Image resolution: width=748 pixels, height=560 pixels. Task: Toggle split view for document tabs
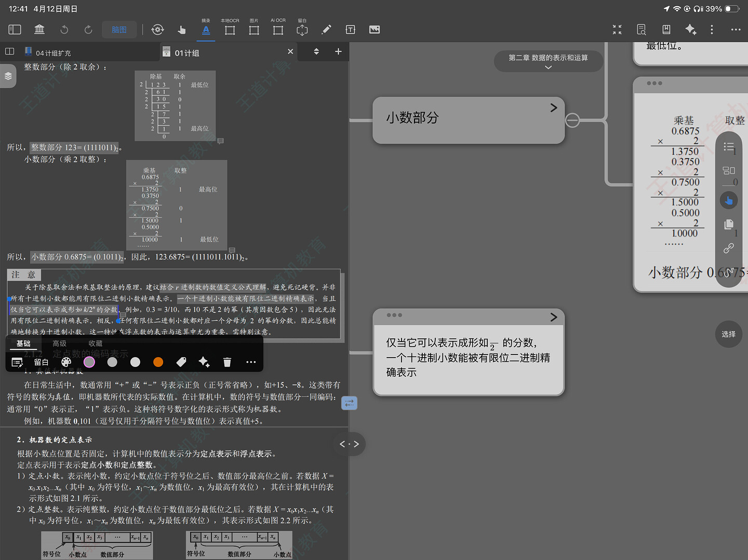coord(9,51)
